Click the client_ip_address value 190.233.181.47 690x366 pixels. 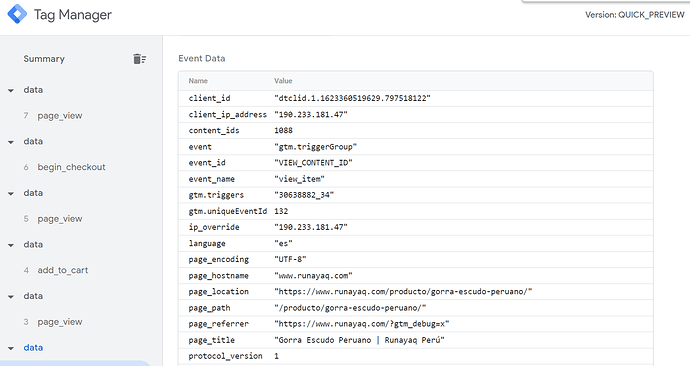click(x=311, y=114)
